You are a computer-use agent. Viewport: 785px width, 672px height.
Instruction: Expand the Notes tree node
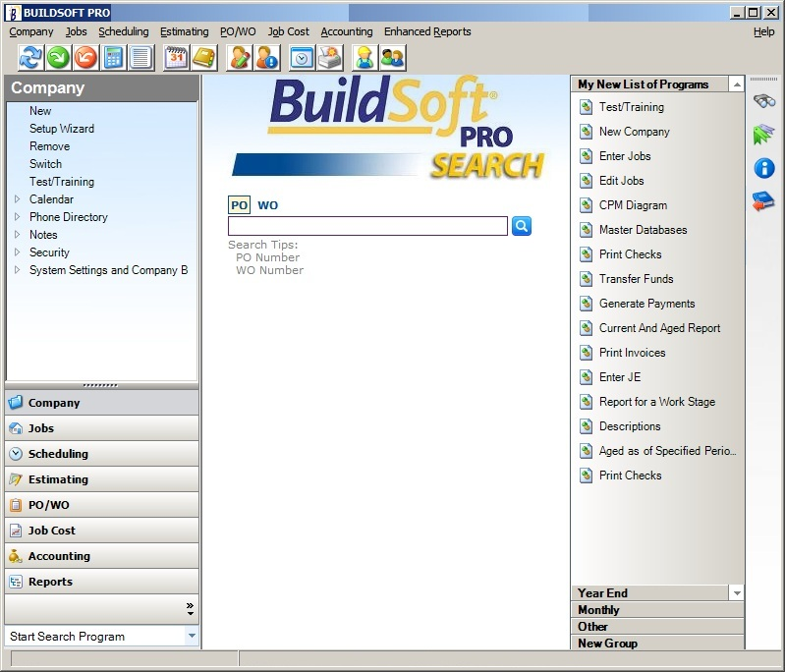18,235
